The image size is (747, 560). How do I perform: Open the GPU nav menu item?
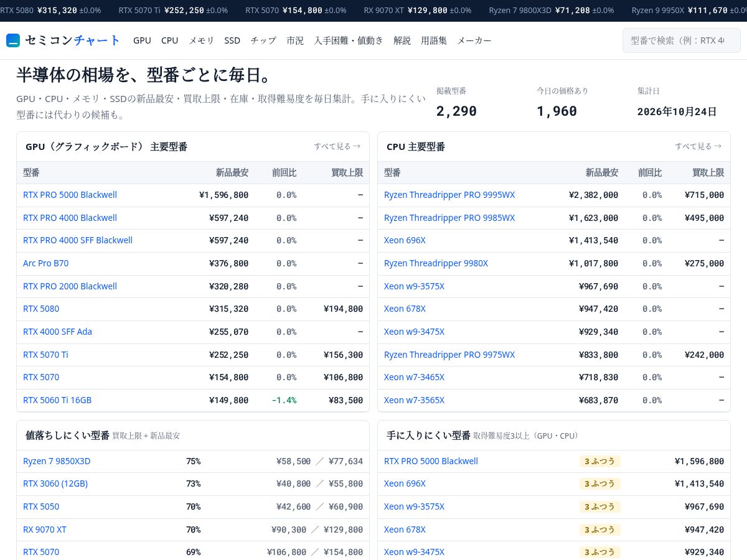[142, 40]
